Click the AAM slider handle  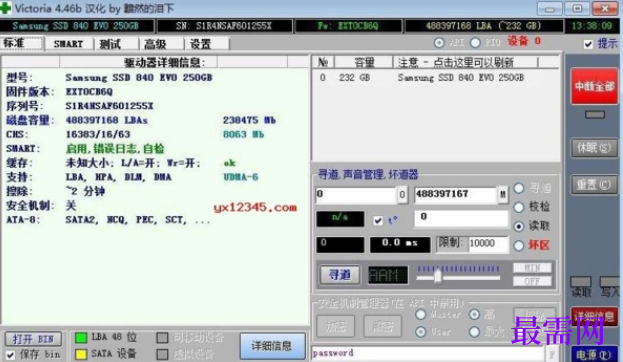437,275
